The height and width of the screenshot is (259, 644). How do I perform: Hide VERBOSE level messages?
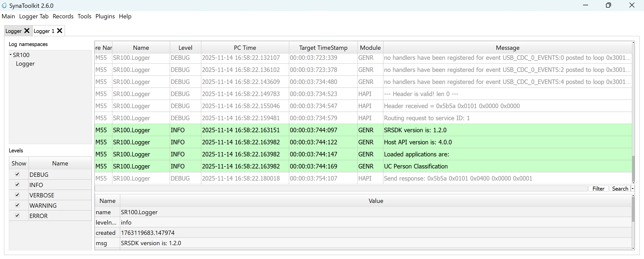click(17, 195)
